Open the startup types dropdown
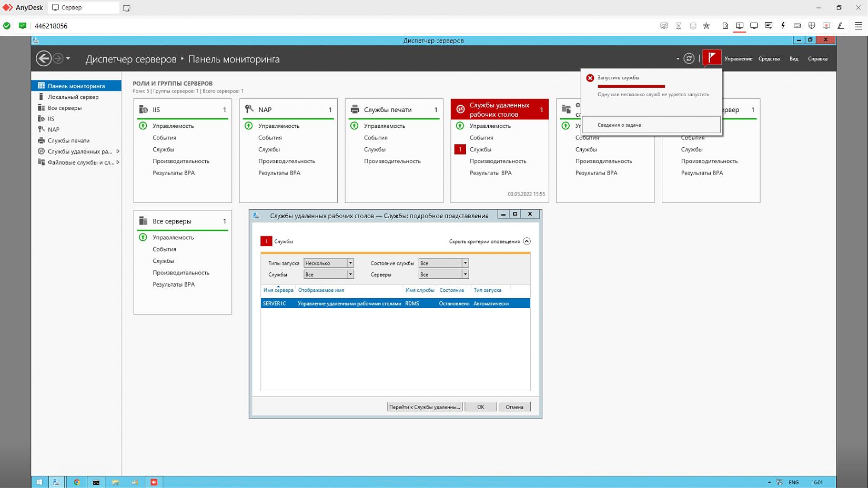Viewport: 868px width, 488px height. click(x=350, y=263)
